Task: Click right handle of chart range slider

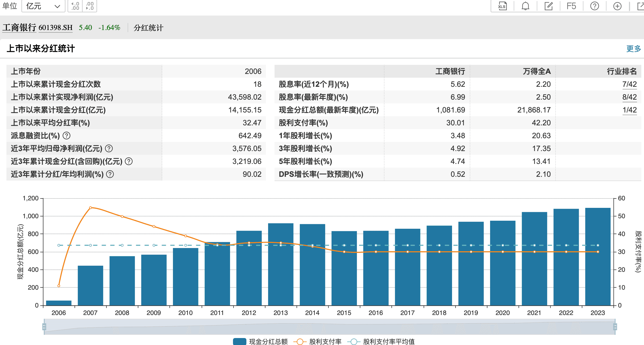Action: click(615, 327)
